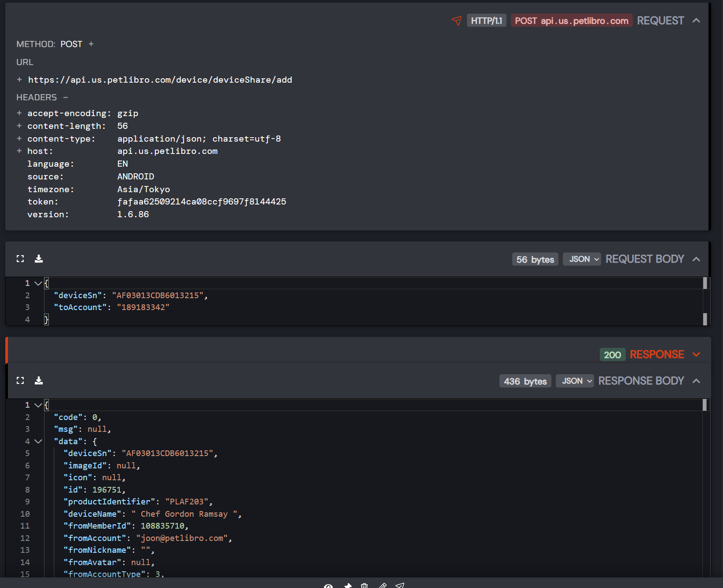Collapse the data object on line 4
723x588 pixels.
38,441
